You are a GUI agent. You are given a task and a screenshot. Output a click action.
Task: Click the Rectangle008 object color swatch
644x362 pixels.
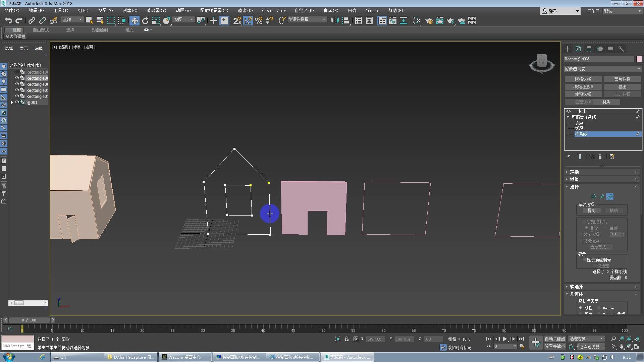tap(639, 59)
